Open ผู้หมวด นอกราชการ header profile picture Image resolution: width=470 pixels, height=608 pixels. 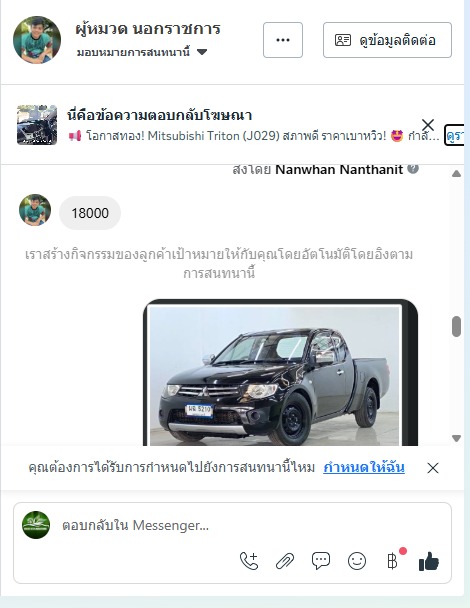[37, 40]
